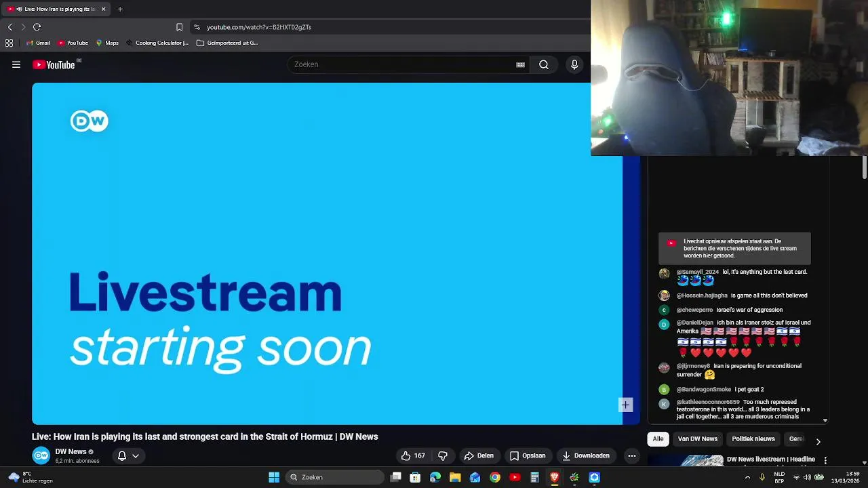Like the video with 167 likes
The height and width of the screenshot is (488, 868).
click(413, 455)
